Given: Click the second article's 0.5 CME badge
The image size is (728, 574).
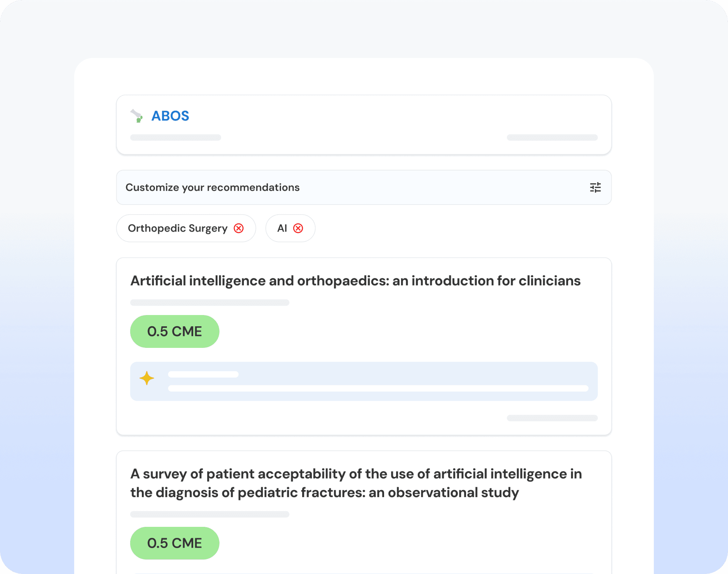Looking at the screenshot, I should [175, 543].
